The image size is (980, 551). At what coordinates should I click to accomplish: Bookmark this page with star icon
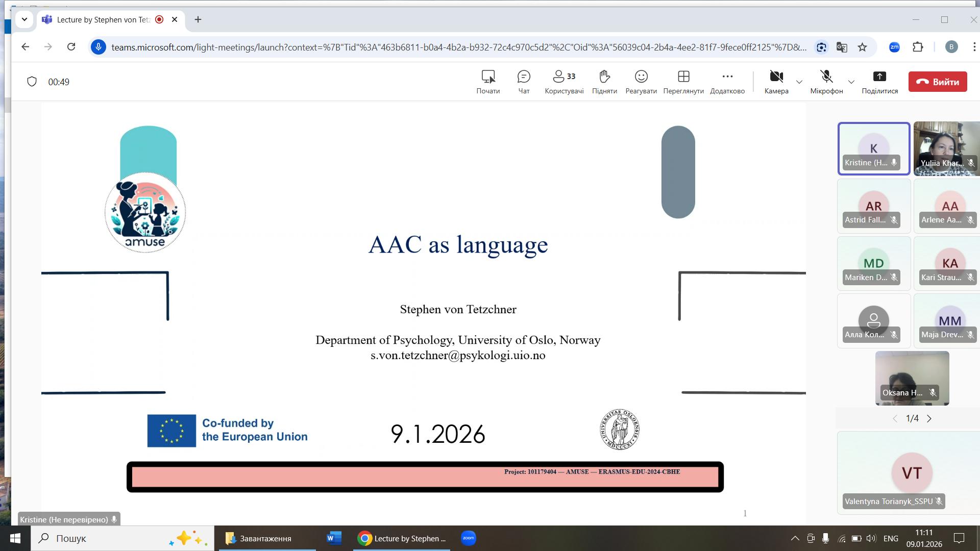[862, 47]
